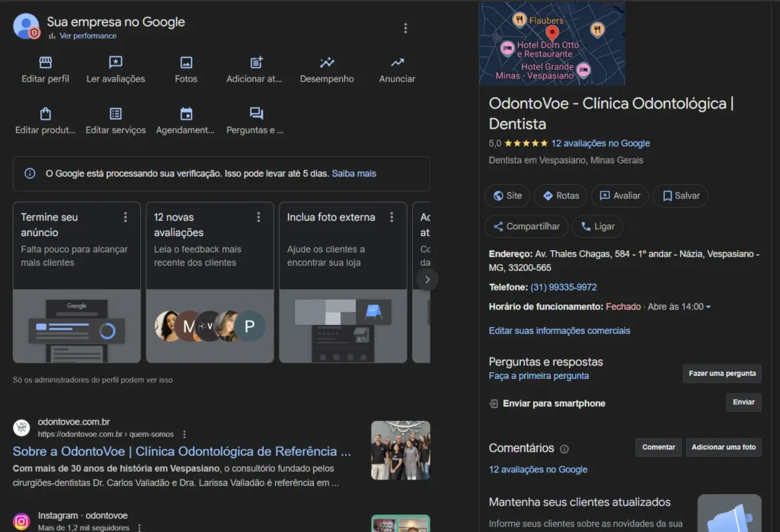Open Inclua foto externa card
This screenshot has width=780, height=532.
tap(343, 282)
